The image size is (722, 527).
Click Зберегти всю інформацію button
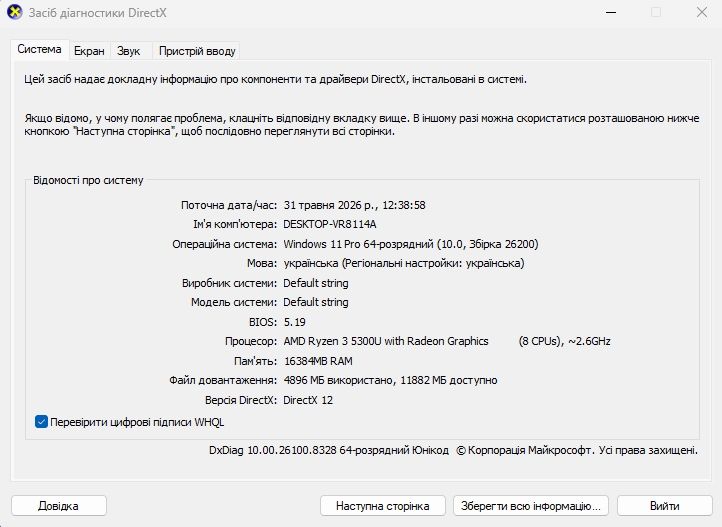(531, 506)
